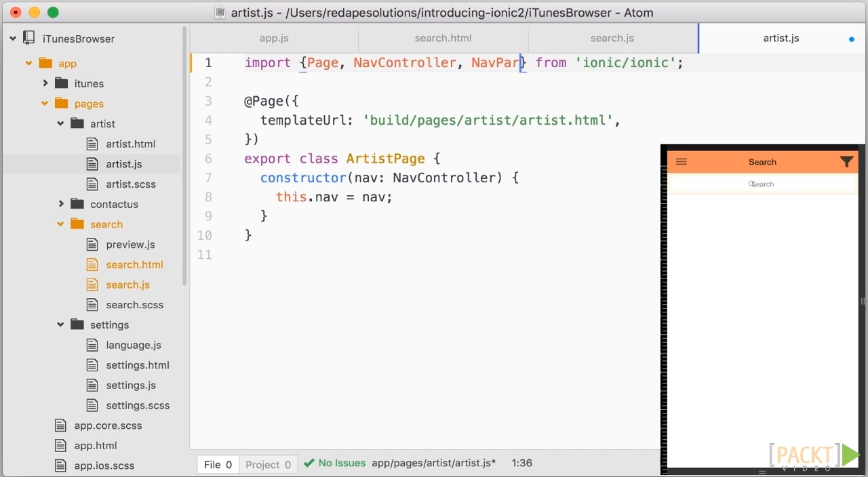Collapse the artist folder chevron

[61, 123]
